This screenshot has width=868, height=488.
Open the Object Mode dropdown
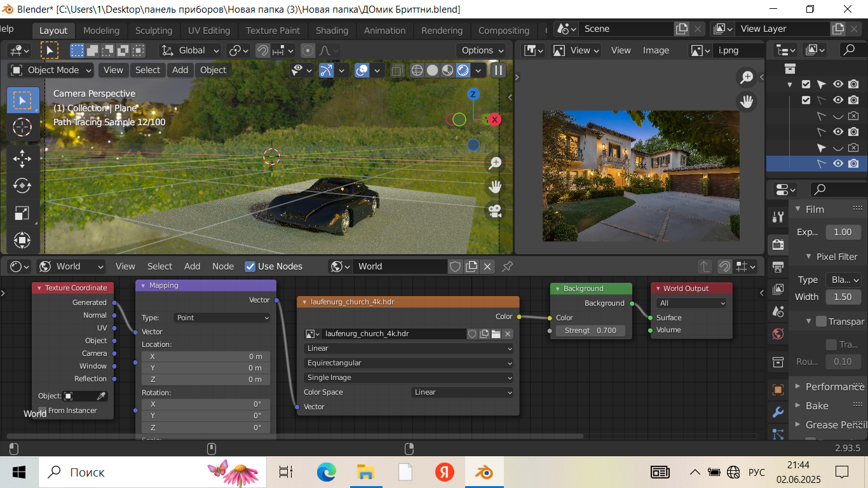click(51, 70)
